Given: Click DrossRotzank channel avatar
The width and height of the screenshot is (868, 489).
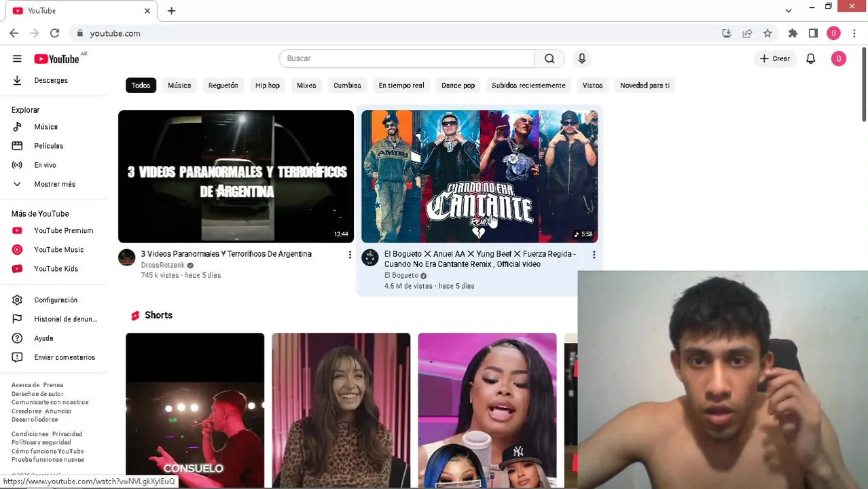Looking at the screenshot, I should (126, 257).
